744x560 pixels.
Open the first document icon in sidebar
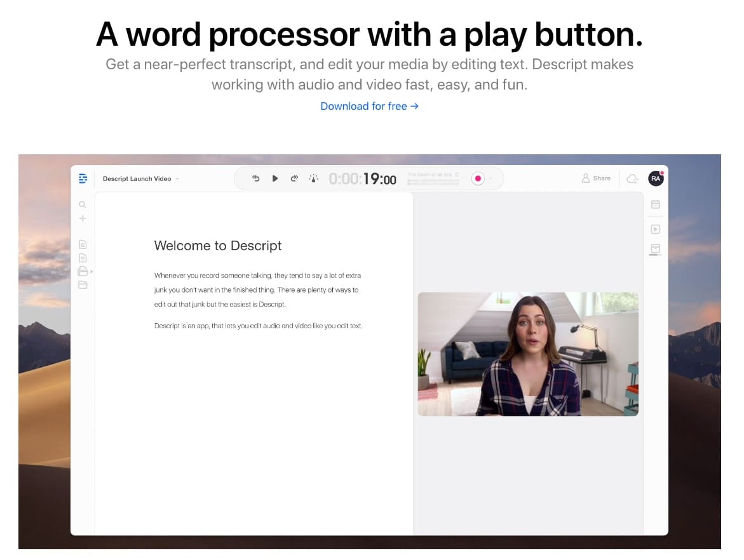click(83, 244)
